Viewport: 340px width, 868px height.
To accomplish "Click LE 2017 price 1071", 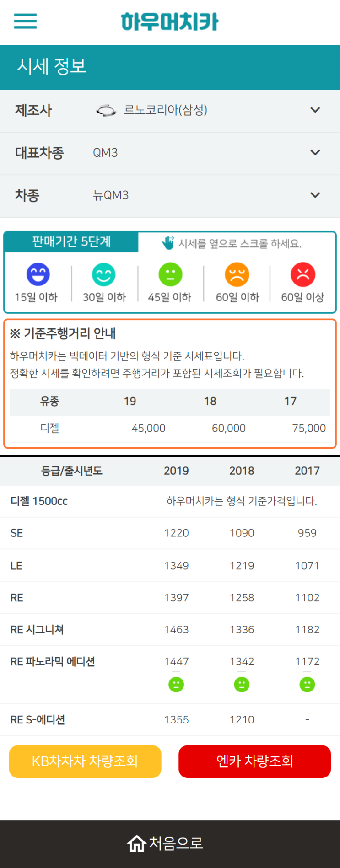I will [x=307, y=566].
